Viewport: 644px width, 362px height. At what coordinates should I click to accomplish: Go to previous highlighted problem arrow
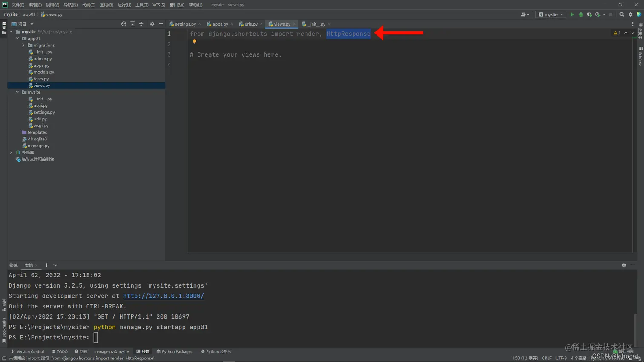pyautogui.click(x=626, y=33)
